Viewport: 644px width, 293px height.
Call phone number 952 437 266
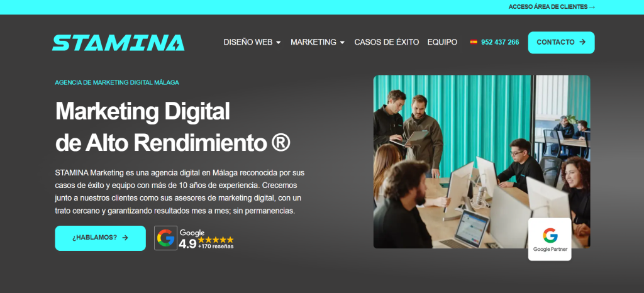500,42
